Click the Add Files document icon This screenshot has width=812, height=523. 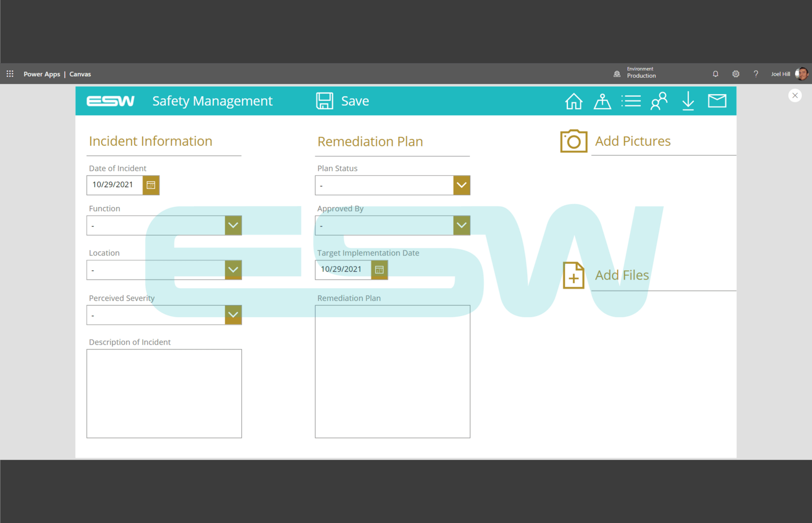[x=573, y=275]
